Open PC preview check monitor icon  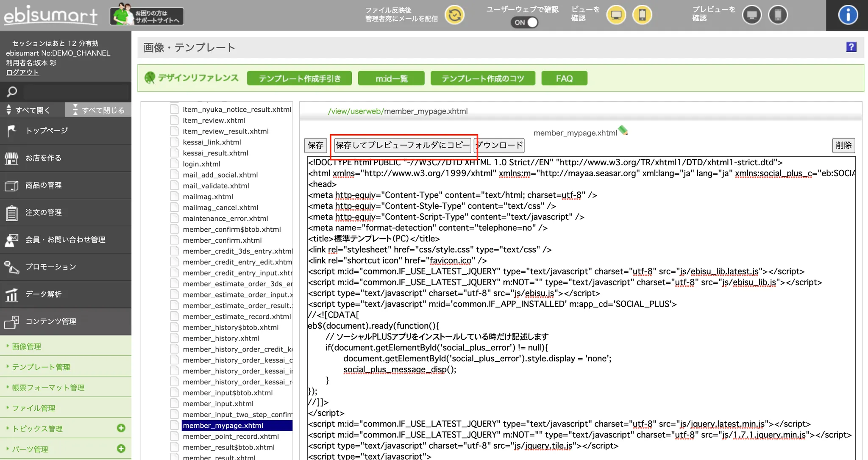[752, 15]
